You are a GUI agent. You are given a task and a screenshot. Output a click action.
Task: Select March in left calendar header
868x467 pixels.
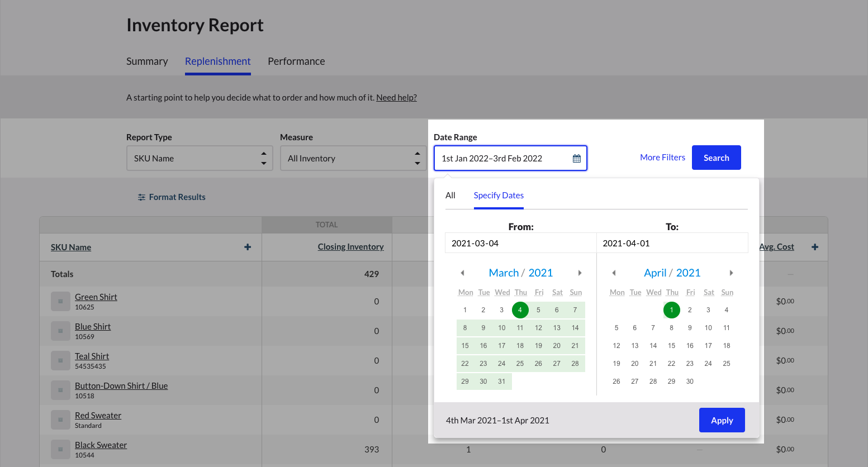tap(504, 273)
